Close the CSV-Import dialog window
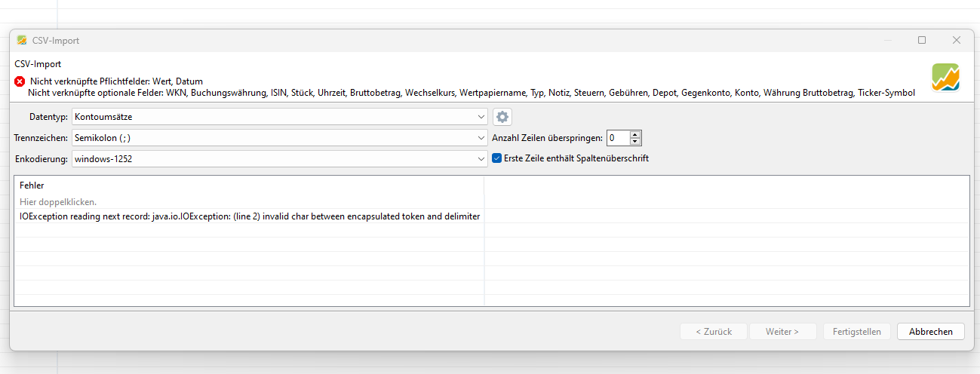This screenshot has width=980, height=374. click(956, 41)
